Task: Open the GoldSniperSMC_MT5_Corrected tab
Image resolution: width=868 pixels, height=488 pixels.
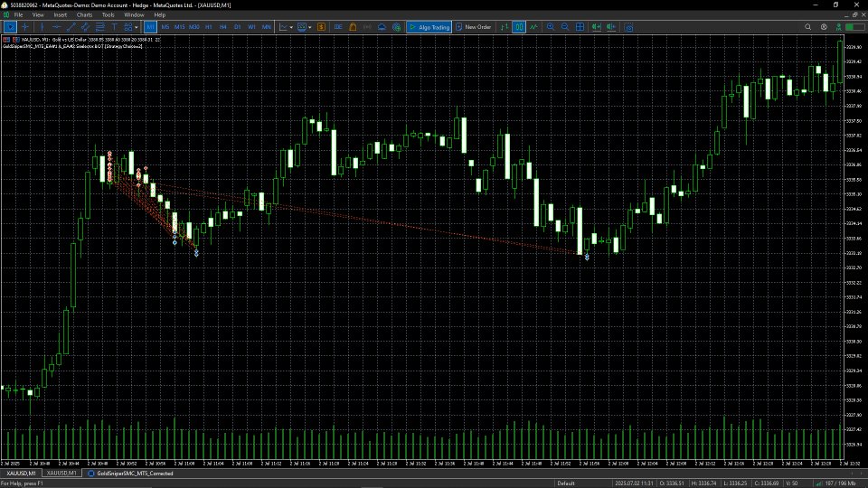Action: point(130,474)
